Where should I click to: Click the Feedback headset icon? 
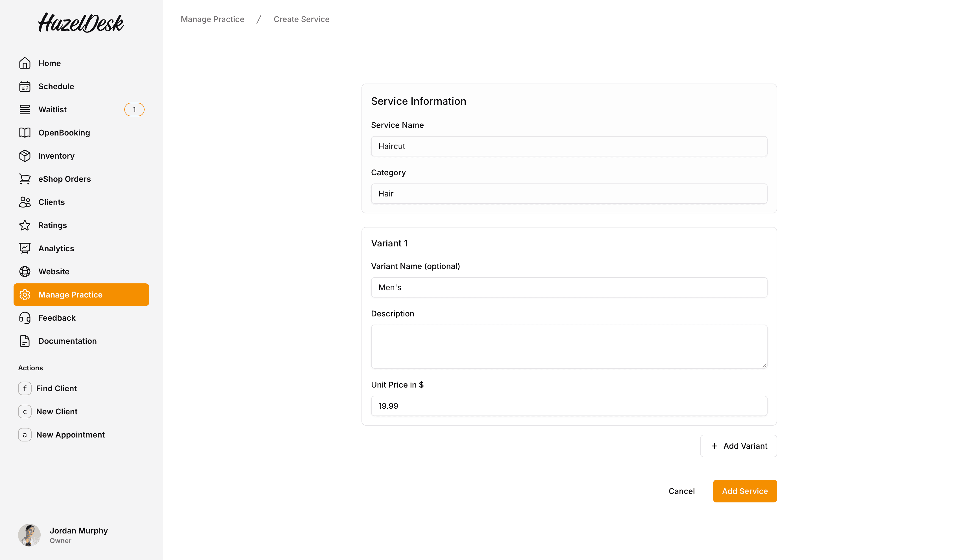point(25,318)
